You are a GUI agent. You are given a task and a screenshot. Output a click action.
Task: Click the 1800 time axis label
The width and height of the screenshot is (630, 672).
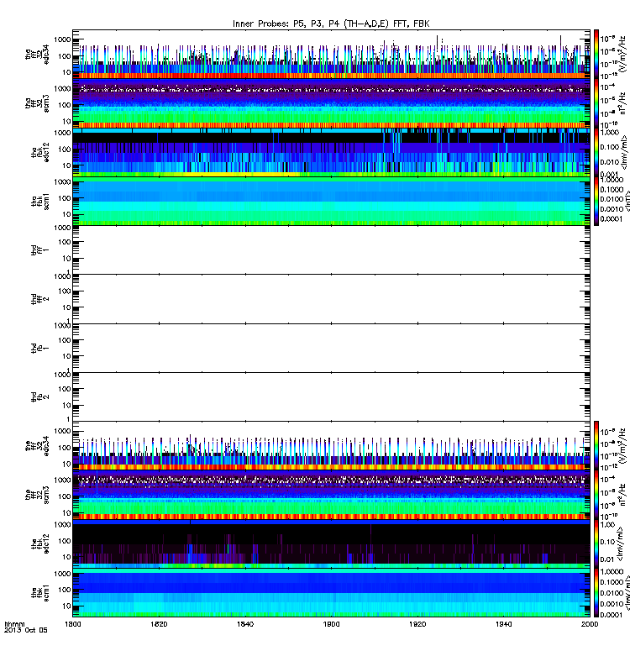pos(73,624)
